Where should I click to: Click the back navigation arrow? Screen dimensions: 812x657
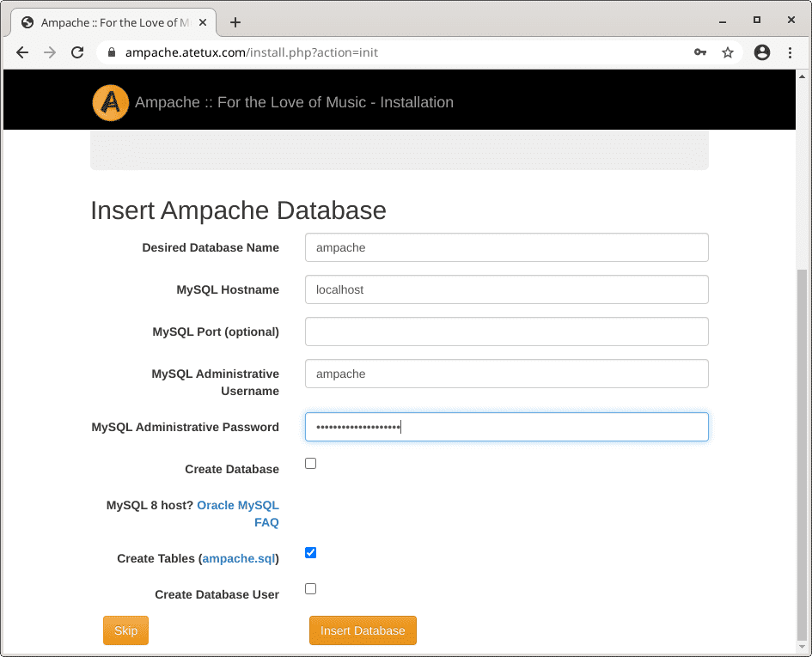pos(22,52)
